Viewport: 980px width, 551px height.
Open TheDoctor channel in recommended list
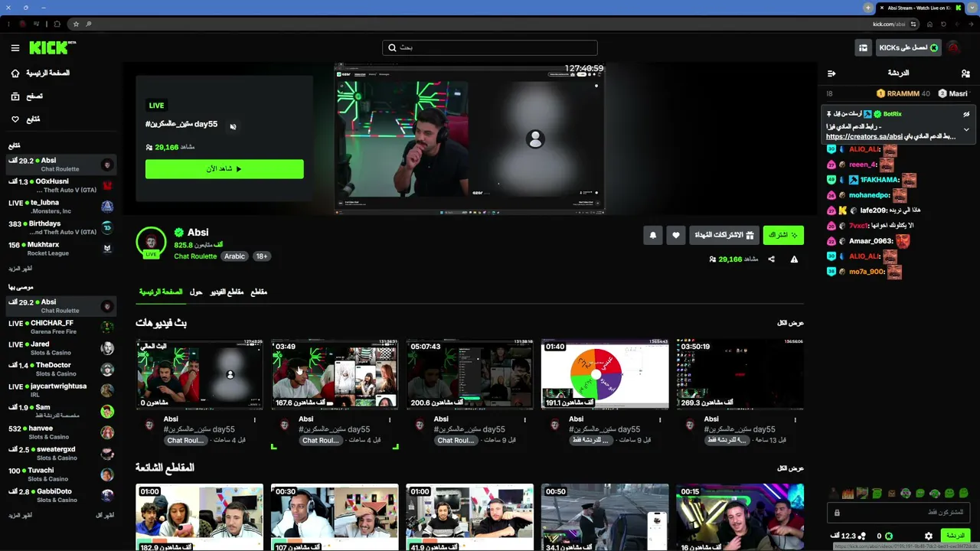coord(61,370)
